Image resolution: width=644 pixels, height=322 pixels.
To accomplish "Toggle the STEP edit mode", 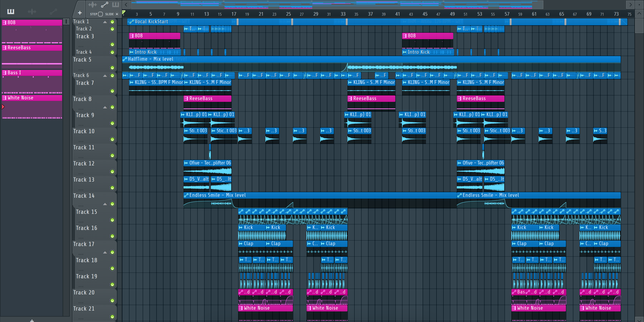I will (100, 14).
